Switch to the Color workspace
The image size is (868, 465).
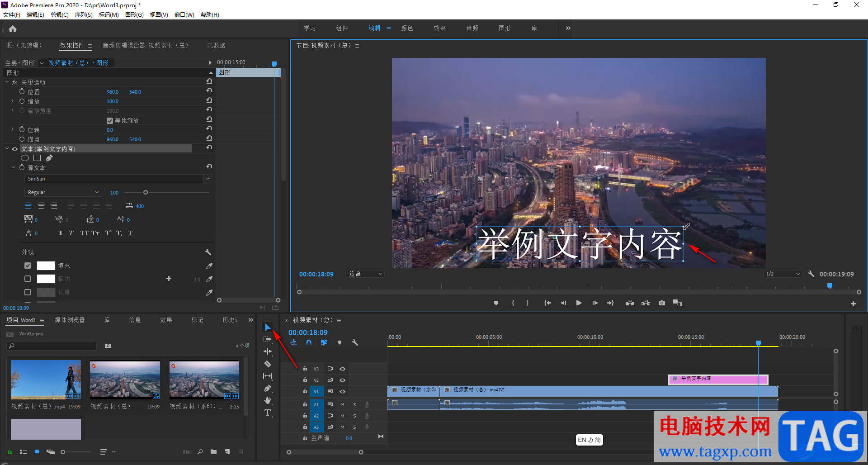pyautogui.click(x=407, y=28)
